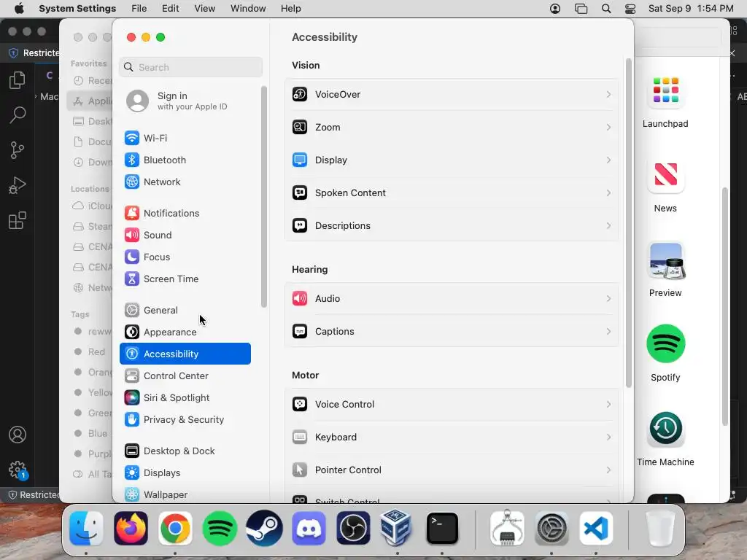Open Keyboard motor settings
747x560 pixels.
point(452,437)
